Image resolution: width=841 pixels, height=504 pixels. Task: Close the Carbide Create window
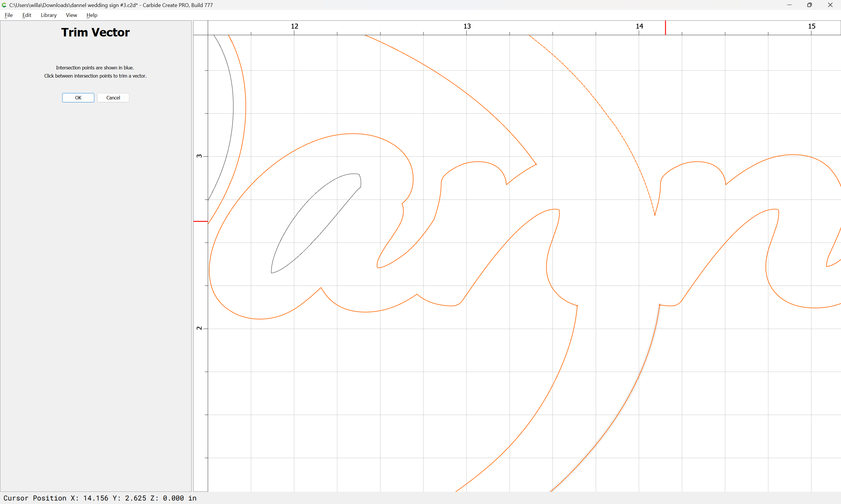(830, 5)
